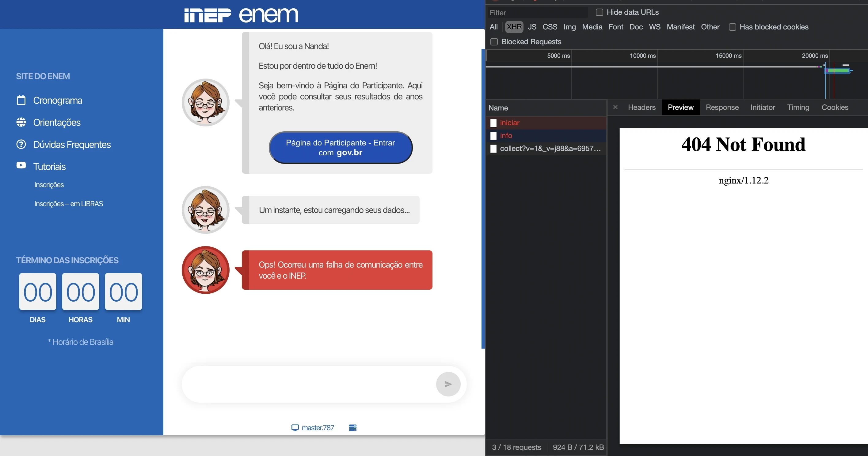Click the Orientações globe icon
Viewport: 868px width, 456px height.
[21, 122]
